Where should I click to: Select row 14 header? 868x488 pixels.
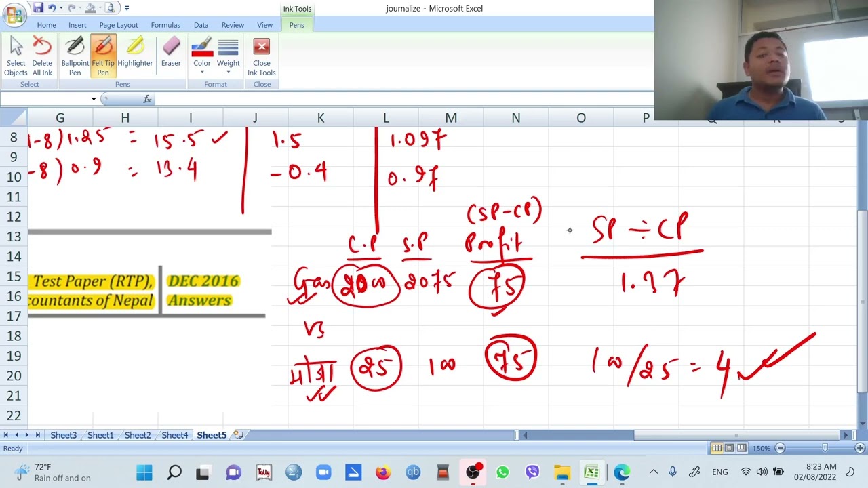[x=14, y=256]
